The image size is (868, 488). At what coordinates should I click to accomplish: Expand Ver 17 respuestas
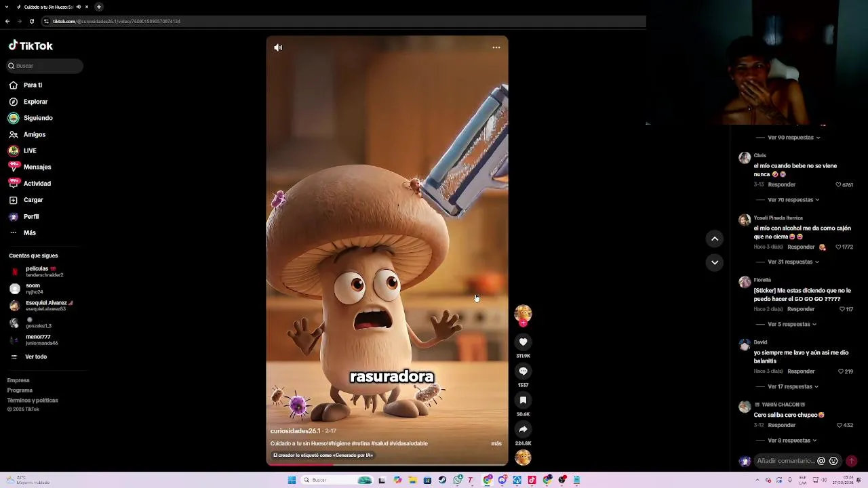click(x=793, y=386)
